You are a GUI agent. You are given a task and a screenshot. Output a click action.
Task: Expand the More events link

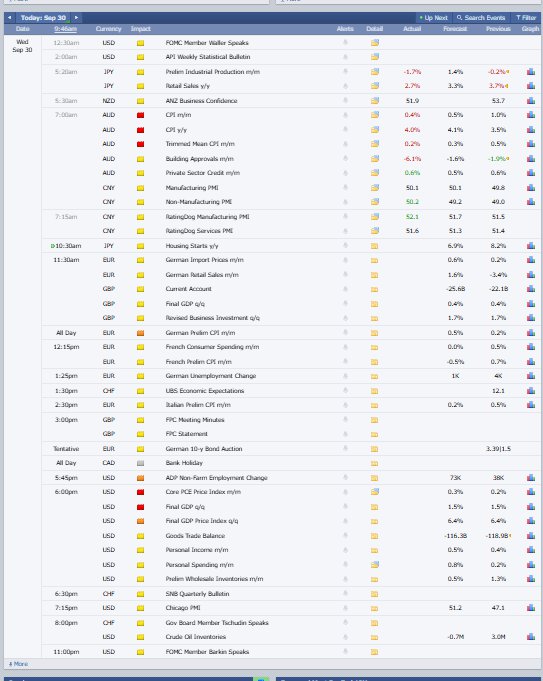pyautogui.click(x=18, y=664)
